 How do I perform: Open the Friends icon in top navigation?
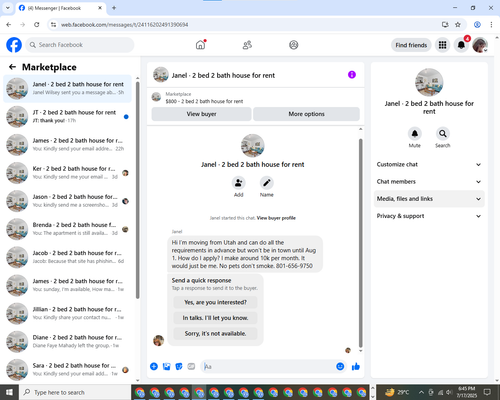[247, 45]
